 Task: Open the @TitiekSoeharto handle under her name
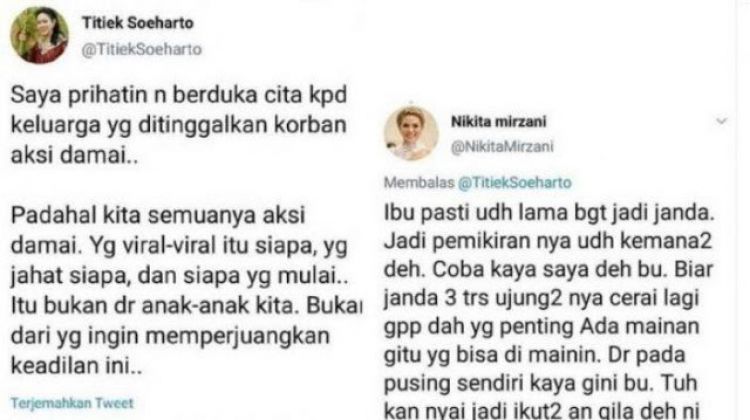click(x=142, y=49)
